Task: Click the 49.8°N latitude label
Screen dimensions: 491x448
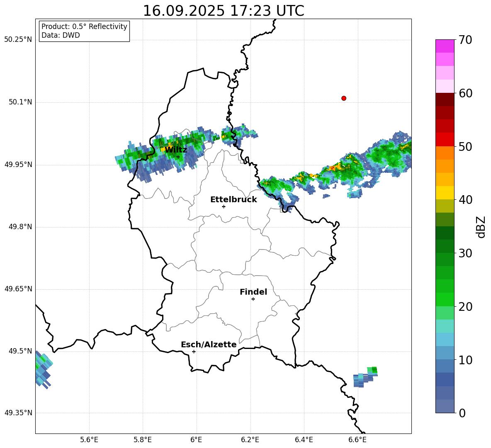Action: pyautogui.click(x=20, y=227)
